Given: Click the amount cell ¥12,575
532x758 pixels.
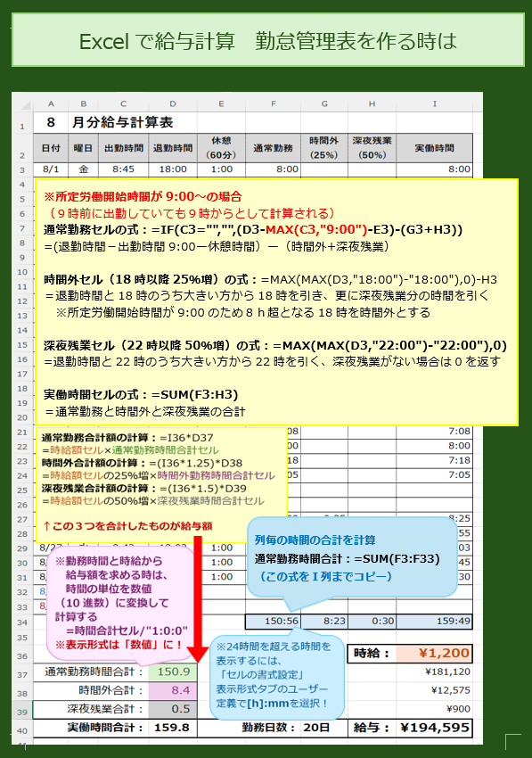Looking at the screenshot, I should (434, 690).
